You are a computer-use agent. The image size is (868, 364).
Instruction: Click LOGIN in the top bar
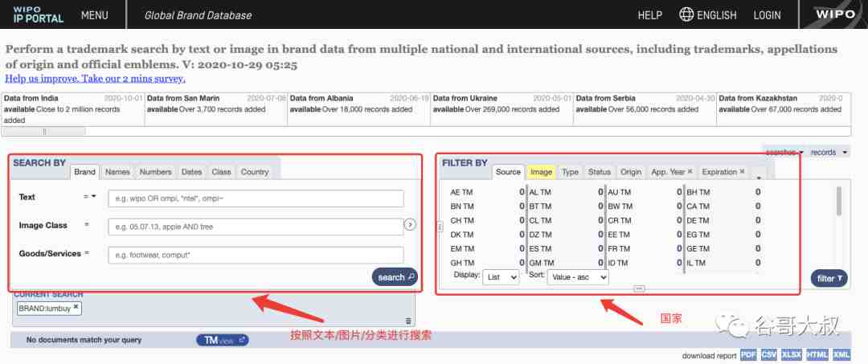(x=768, y=15)
